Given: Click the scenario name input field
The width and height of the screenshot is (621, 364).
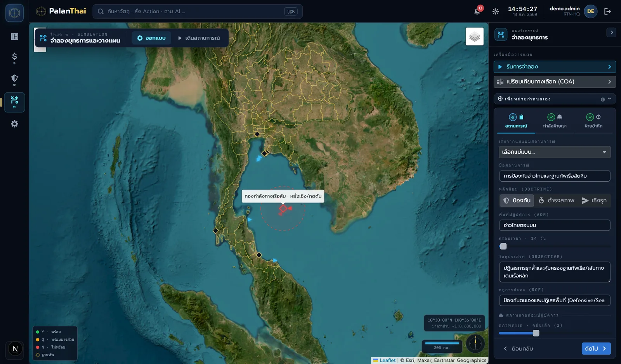Looking at the screenshot, I should coord(555,176).
